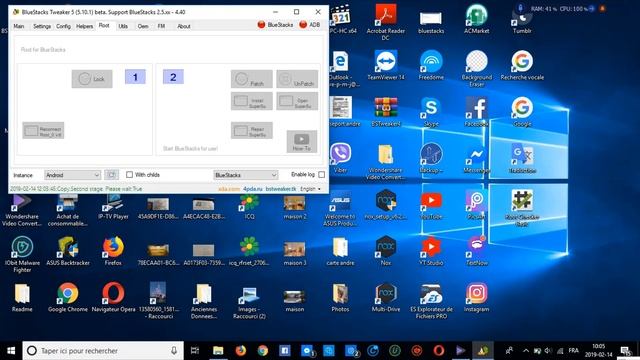Open the English language dropdown
640x360 pixels.
[x=311, y=189]
